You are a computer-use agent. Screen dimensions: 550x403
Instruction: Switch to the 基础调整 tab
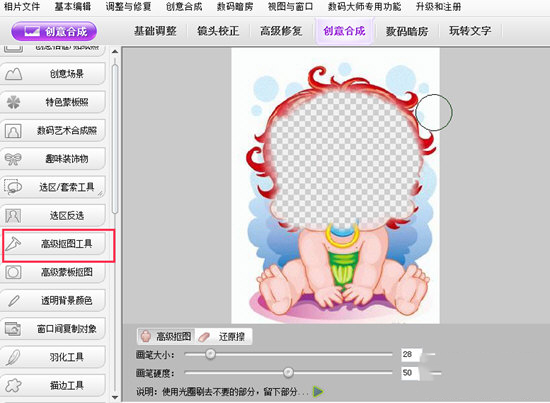point(155,31)
